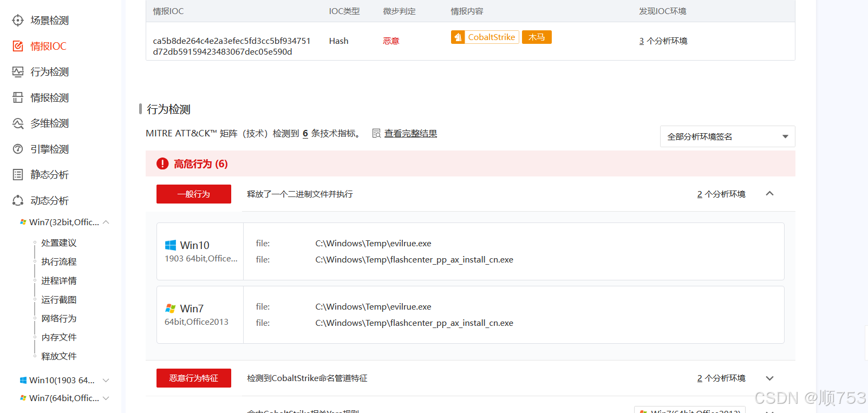This screenshot has height=413, width=868.
Task: Select 执行流程 tree item
Action: [x=59, y=262]
